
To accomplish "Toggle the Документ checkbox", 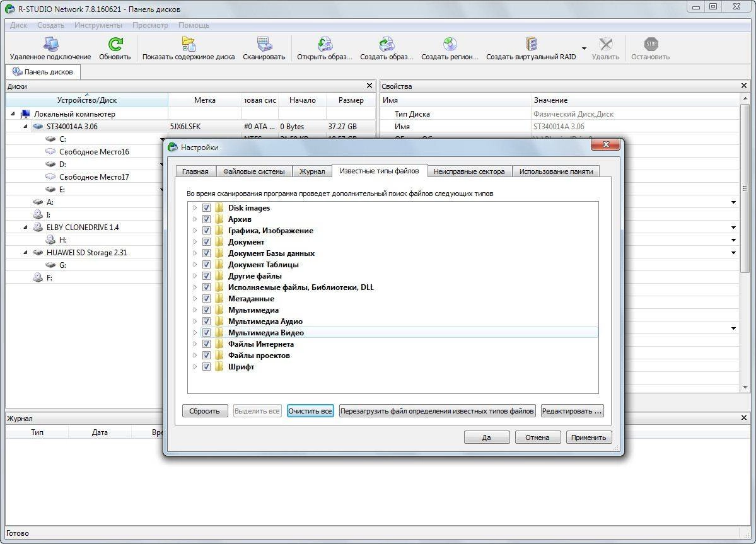I will click(206, 242).
